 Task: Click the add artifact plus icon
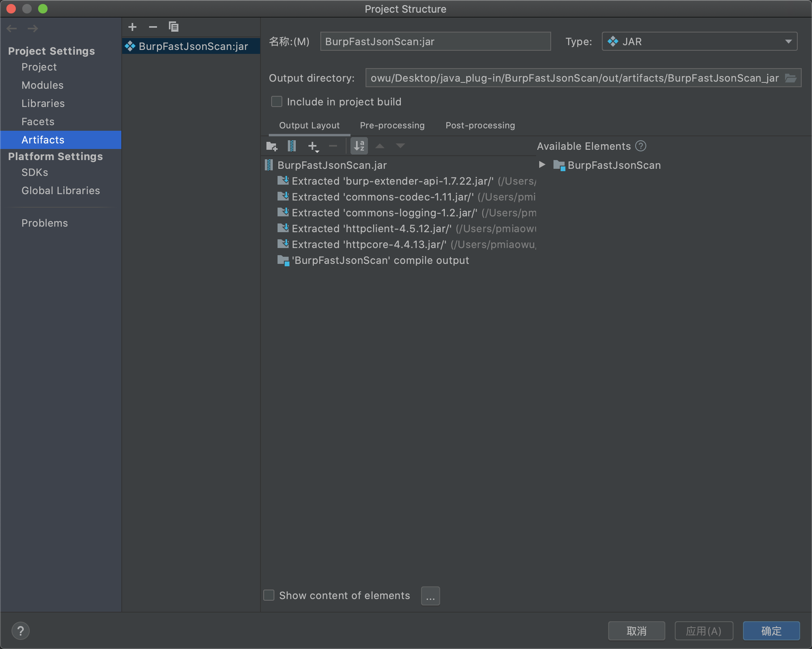(x=132, y=27)
